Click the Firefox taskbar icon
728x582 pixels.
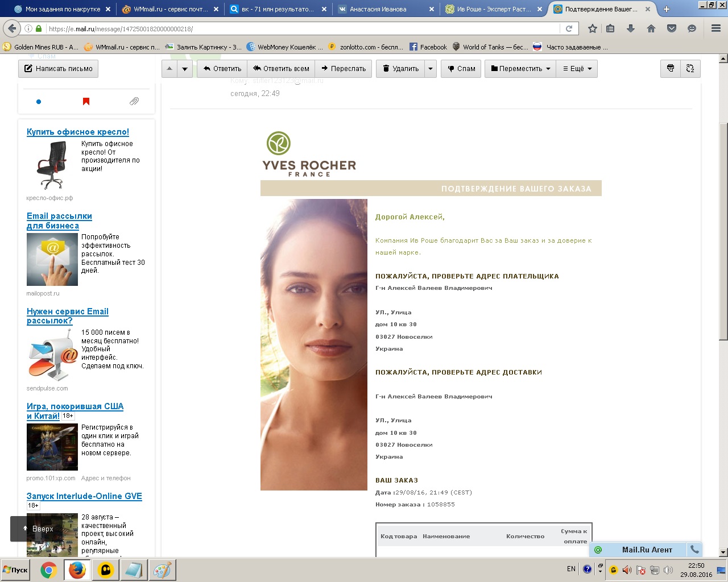77,570
